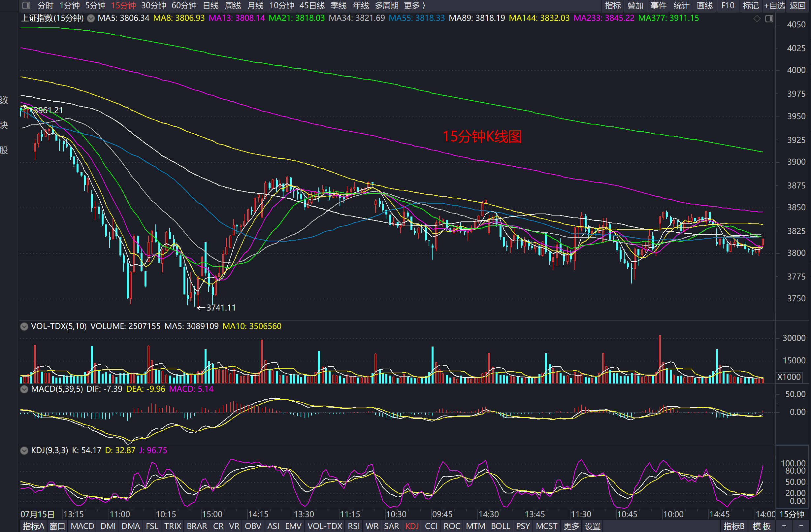
Task: Select the PSY indicator tab
Action: tap(523, 526)
